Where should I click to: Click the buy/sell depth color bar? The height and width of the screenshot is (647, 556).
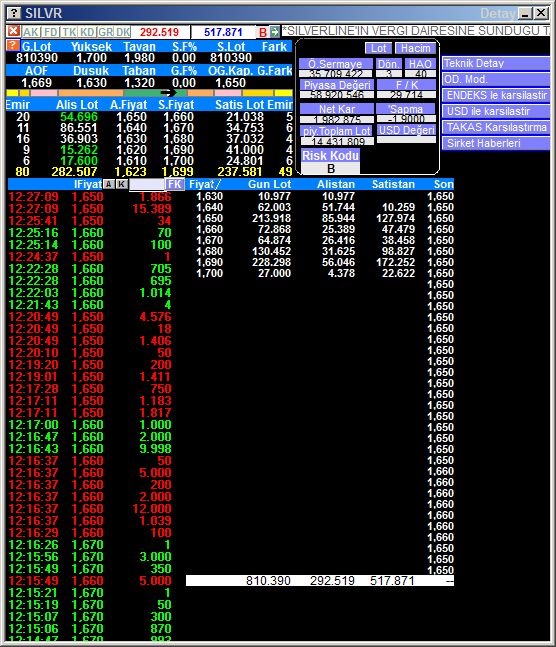point(149,93)
